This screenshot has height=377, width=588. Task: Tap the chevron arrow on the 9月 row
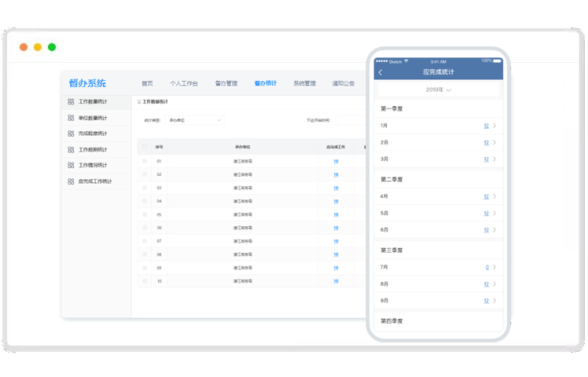coord(494,301)
